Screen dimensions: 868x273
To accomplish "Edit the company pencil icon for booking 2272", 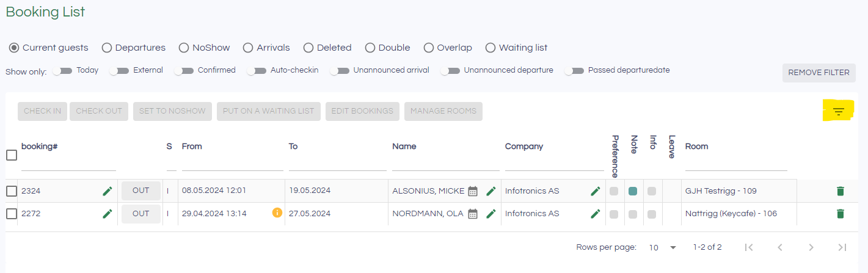I will [596, 214].
